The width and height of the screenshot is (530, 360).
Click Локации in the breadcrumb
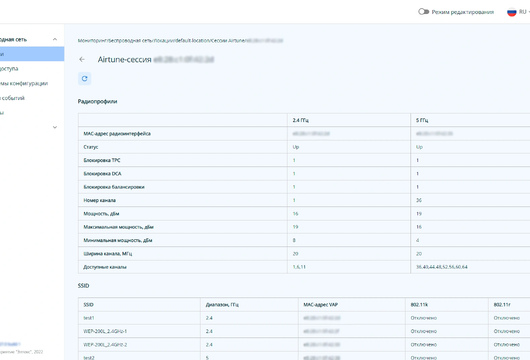point(165,41)
